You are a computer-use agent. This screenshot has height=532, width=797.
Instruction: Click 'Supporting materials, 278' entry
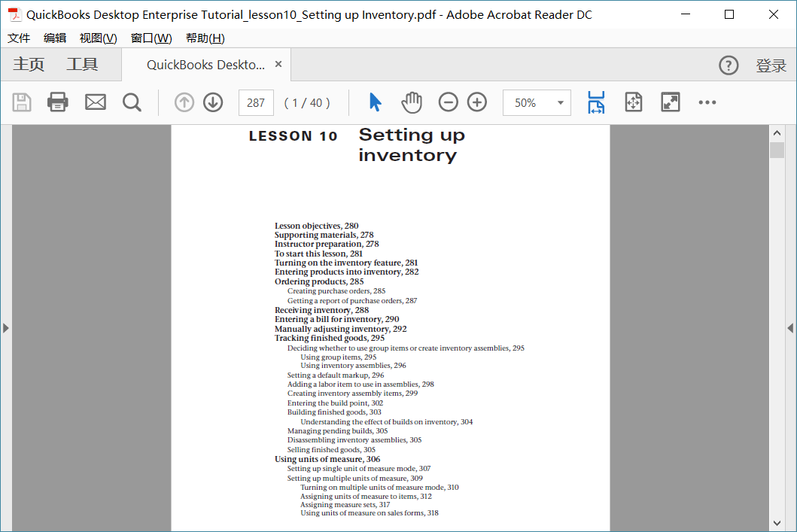click(x=324, y=235)
